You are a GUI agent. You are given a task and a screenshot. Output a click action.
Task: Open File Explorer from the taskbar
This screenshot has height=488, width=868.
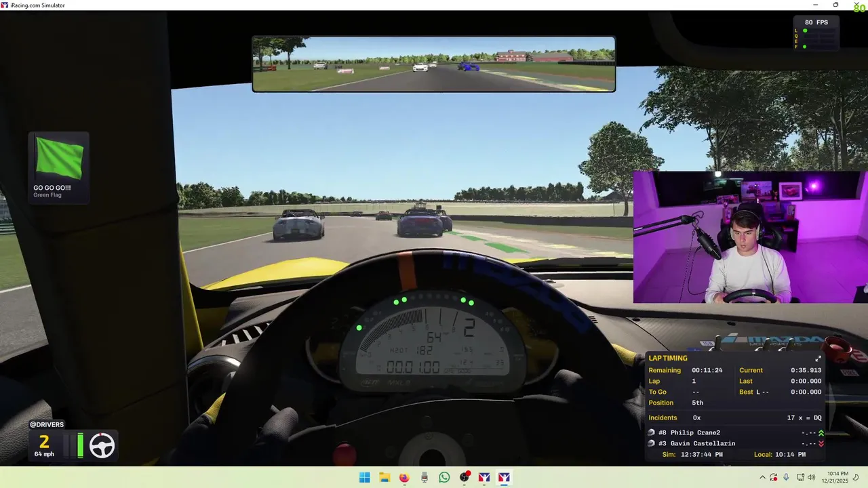[384, 477]
